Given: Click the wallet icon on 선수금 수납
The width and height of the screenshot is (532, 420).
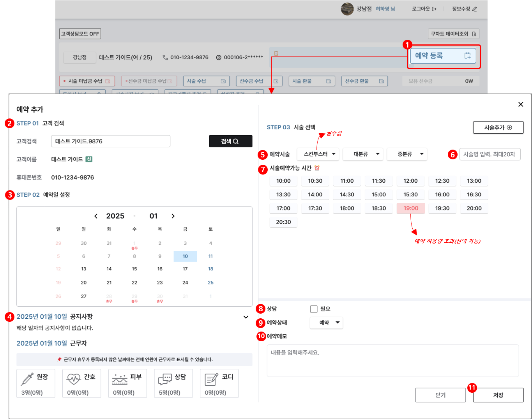Looking at the screenshot, I should [x=276, y=81].
